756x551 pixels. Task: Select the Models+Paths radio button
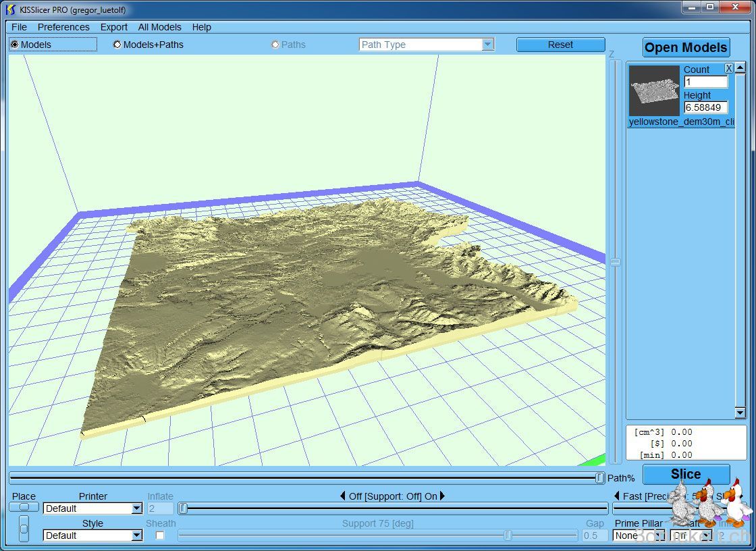point(117,45)
